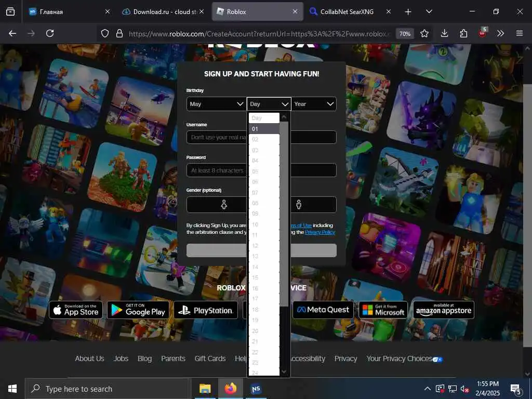This screenshot has height=399, width=532.
Task: Focus the URL address bar
Action: [259, 34]
